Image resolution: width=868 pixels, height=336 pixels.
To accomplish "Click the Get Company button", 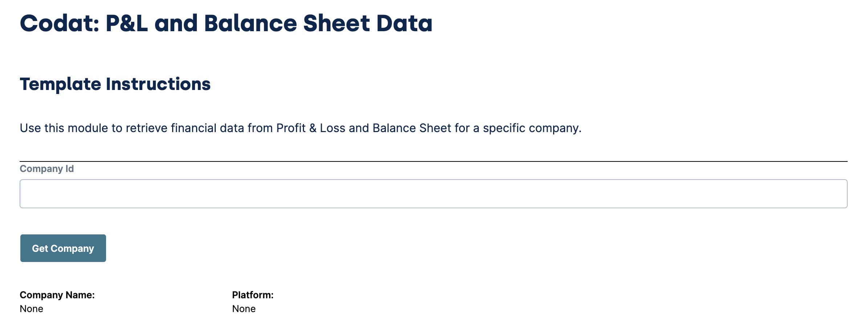I will point(63,248).
